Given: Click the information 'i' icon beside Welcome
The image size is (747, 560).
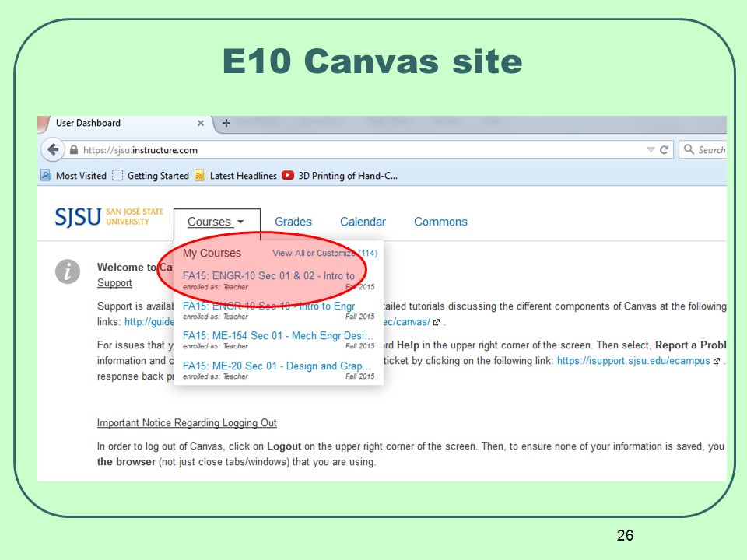Looking at the screenshot, I should pos(68,272).
